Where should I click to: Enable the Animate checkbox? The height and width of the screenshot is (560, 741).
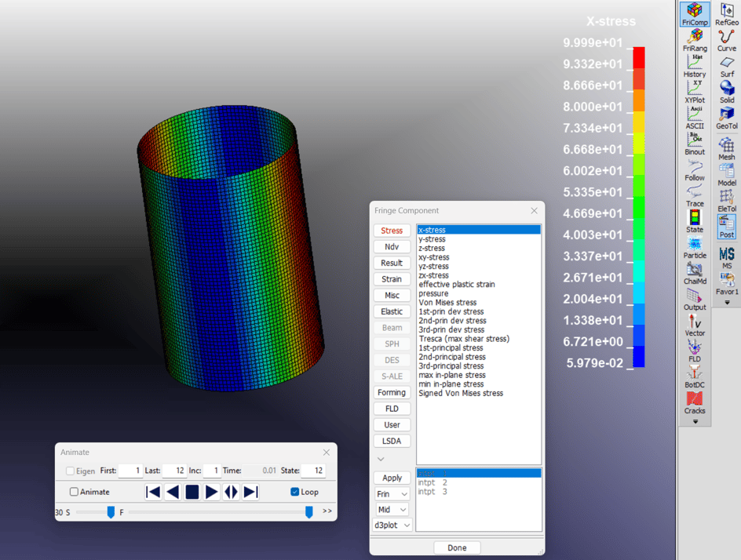[x=75, y=491]
